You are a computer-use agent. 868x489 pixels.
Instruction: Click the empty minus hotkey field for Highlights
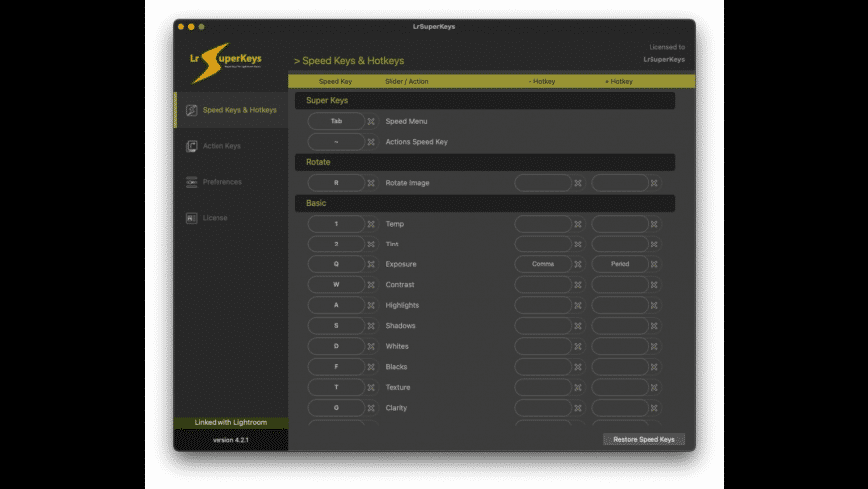(x=543, y=305)
